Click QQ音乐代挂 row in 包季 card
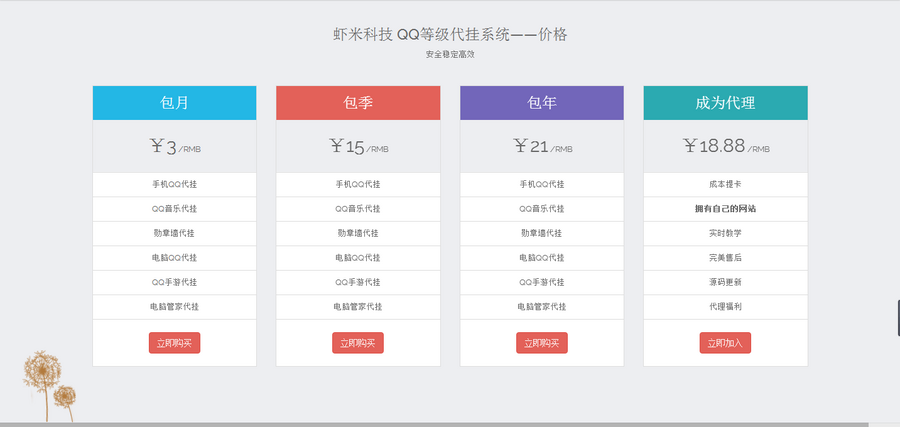This screenshot has height=427, width=900. pyautogui.click(x=358, y=209)
